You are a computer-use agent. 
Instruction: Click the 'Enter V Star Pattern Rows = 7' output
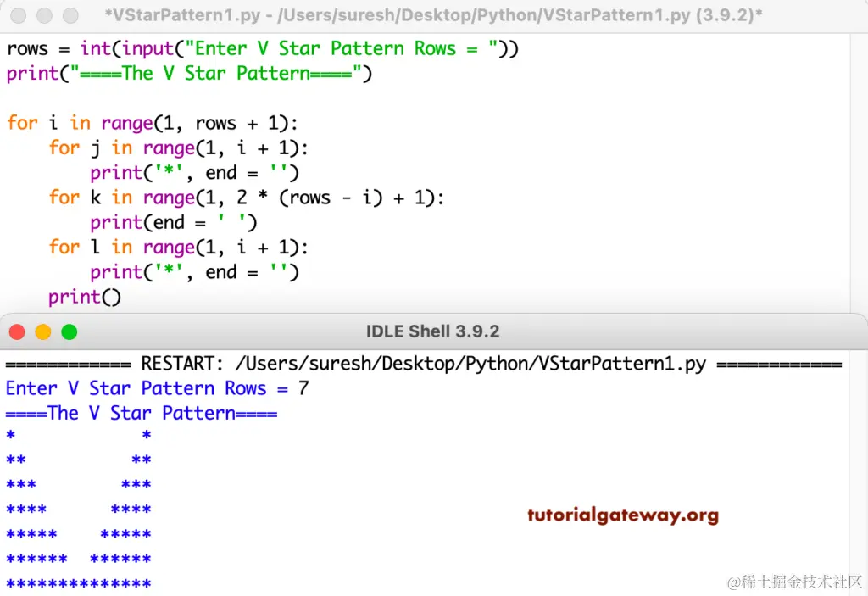coord(157,388)
